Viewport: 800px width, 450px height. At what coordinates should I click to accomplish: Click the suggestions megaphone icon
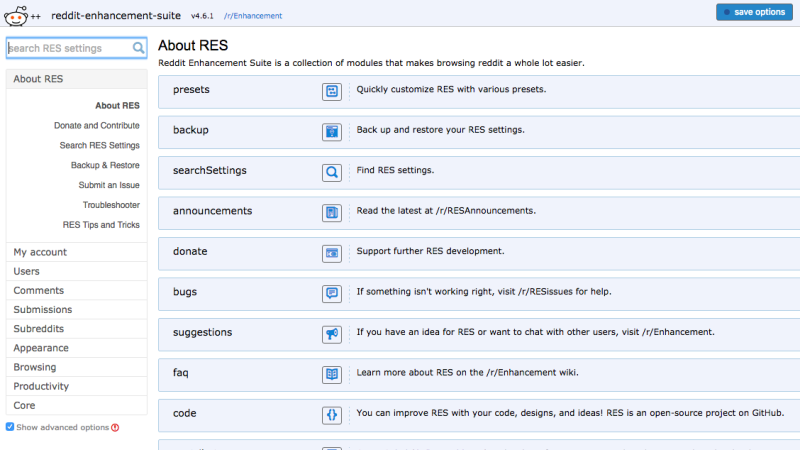[x=332, y=334]
